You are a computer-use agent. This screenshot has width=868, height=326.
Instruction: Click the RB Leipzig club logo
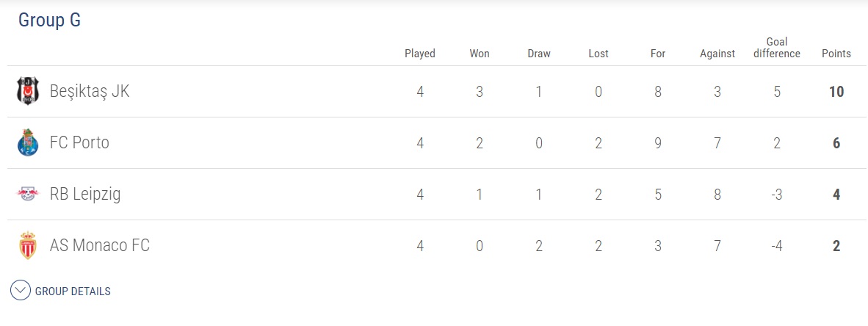tap(28, 195)
